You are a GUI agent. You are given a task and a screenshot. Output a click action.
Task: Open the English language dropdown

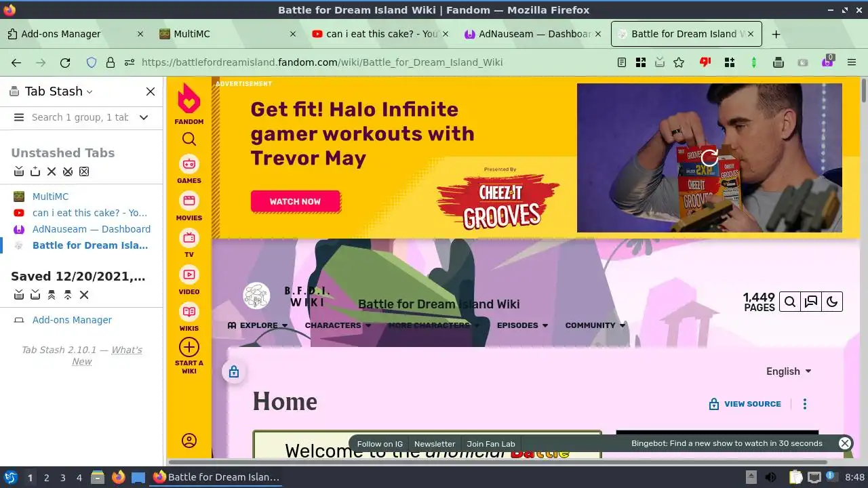point(789,371)
